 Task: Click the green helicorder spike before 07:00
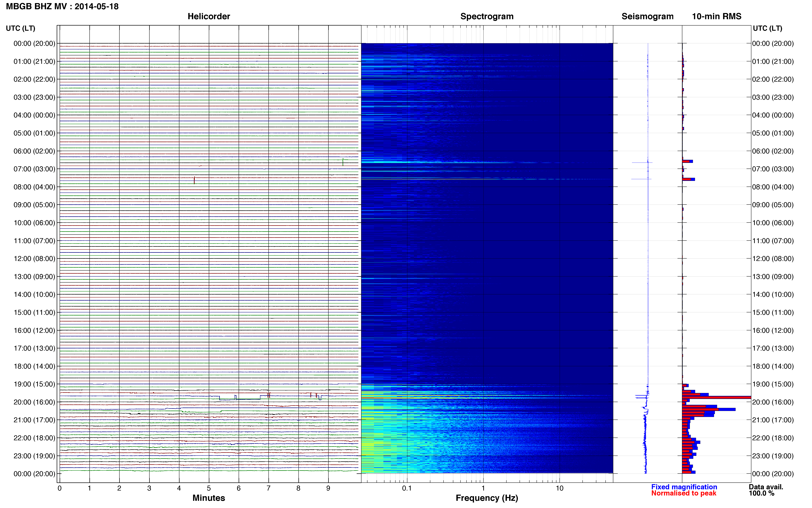coord(343,162)
